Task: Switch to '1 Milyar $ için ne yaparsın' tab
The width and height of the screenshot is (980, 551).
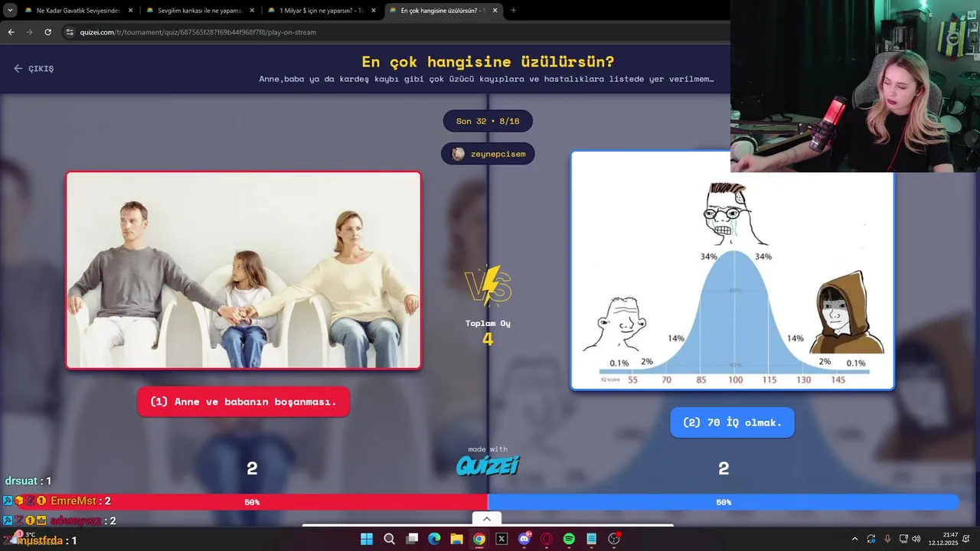Action: [322, 11]
